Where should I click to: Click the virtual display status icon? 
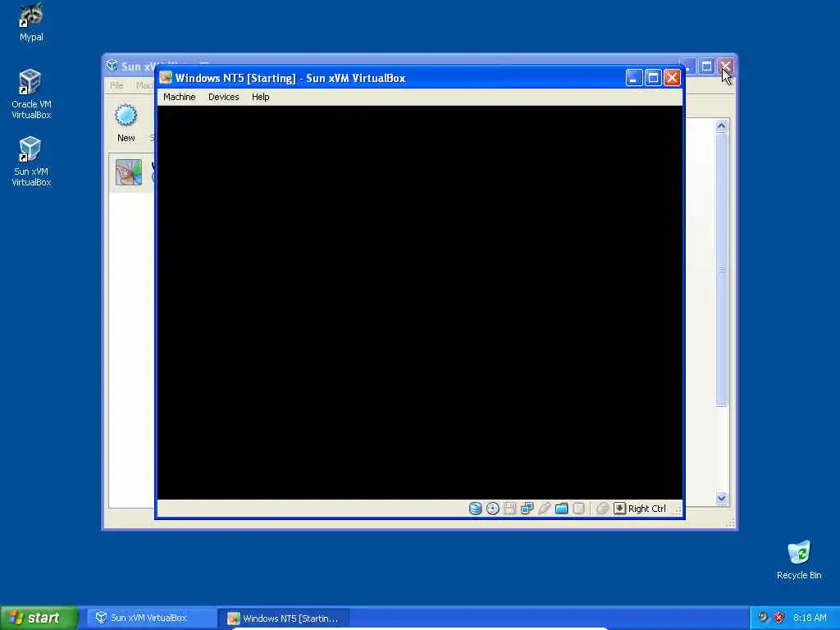click(x=578, y=509)
